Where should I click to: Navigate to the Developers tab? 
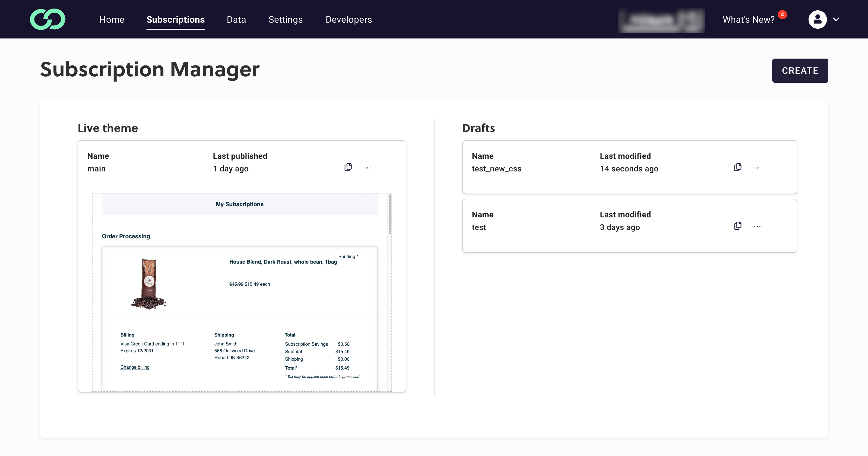349,20
